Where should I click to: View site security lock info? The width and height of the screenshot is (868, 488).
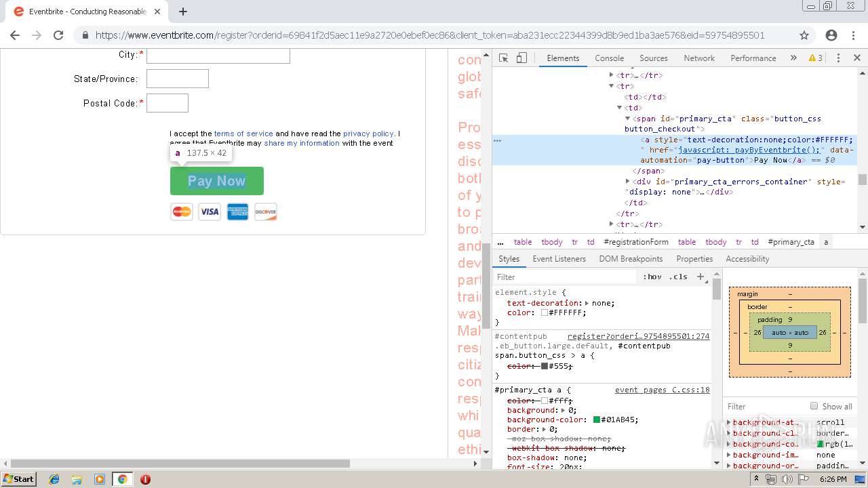[x=85, y=35]
